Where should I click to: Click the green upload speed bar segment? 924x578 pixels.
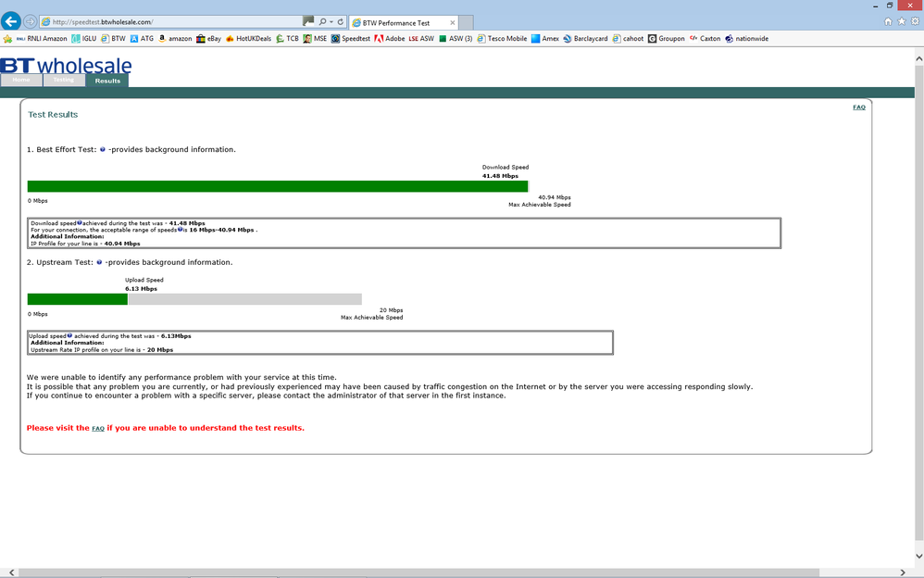point(77,299)
